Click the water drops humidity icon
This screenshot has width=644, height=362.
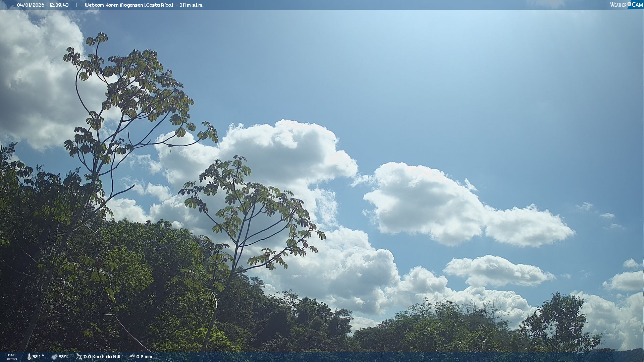54,357
